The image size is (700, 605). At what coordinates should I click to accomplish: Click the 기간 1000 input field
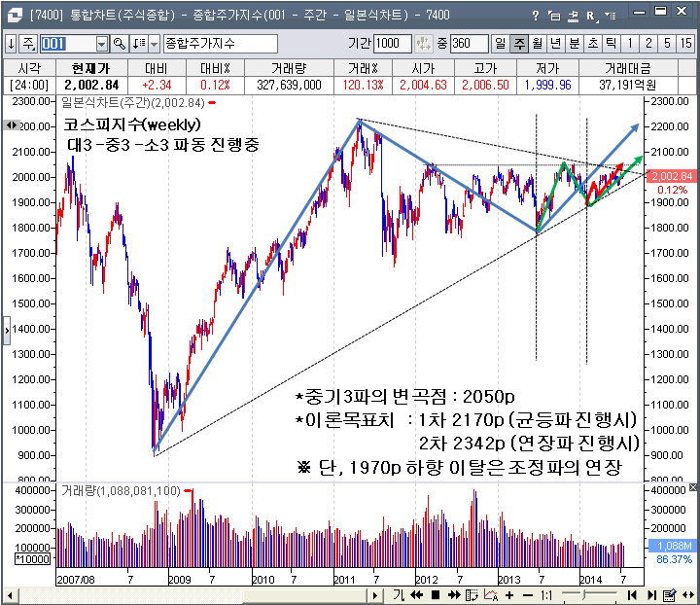pyautogui.click(x=393, y=44)
